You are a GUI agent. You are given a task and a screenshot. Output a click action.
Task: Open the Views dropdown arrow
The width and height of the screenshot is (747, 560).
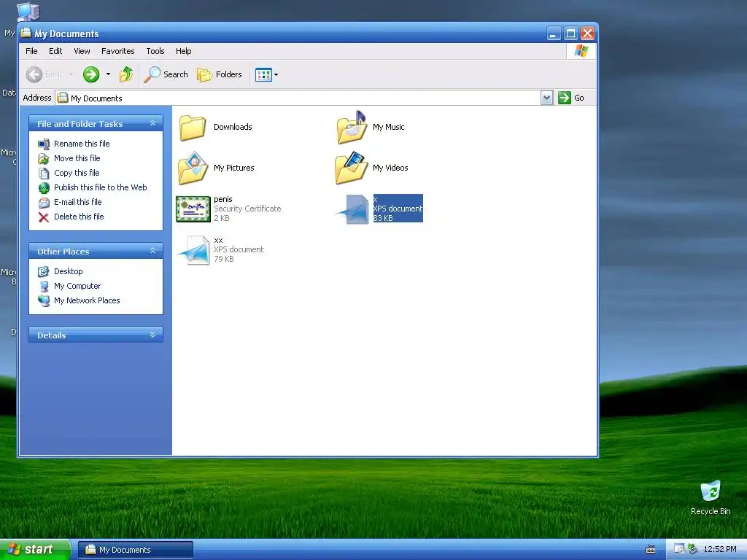[276, 74]
